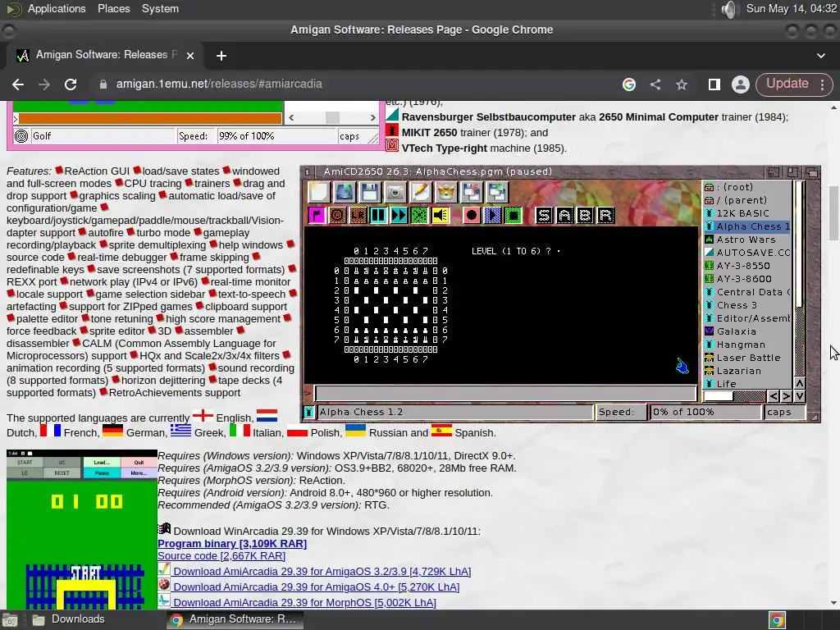
Task: Click the floppy disk save icon
Action: [370, 192]
